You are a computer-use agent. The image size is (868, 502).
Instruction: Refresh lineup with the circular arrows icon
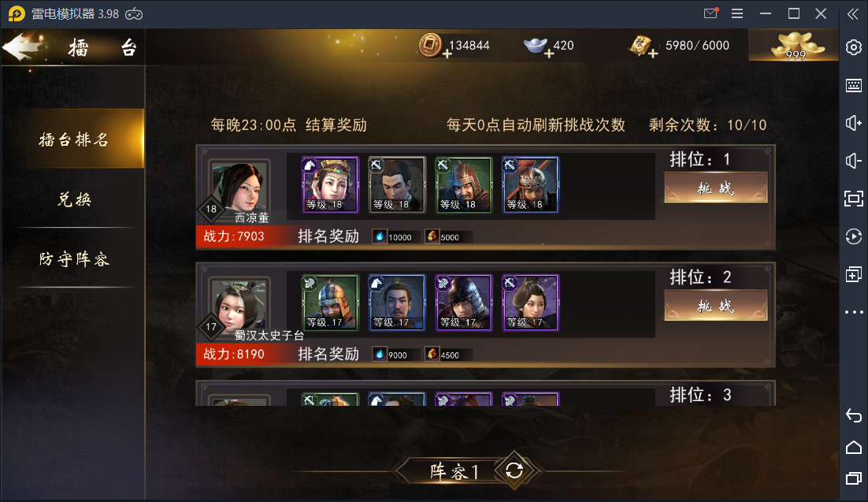[x=514, y=470]
